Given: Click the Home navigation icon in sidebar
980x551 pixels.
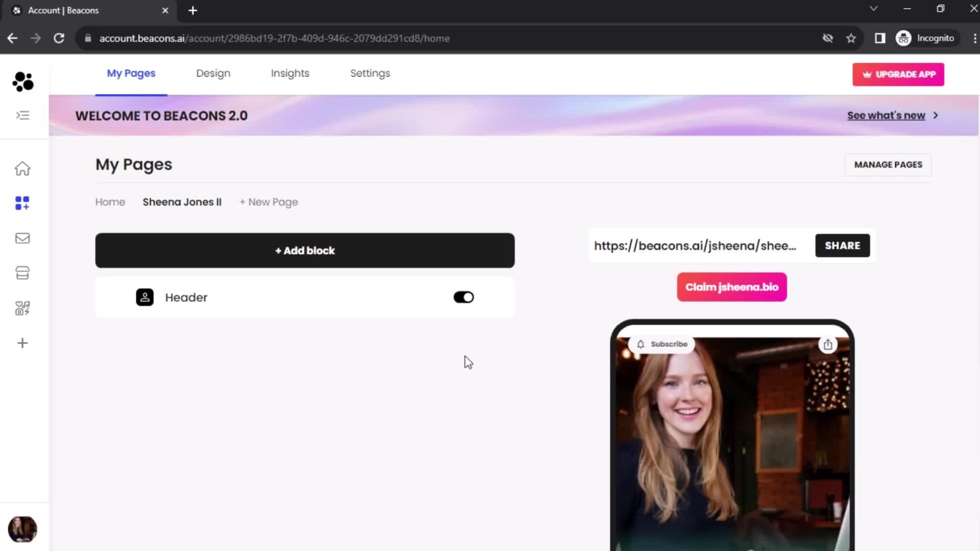Looking at the screenshot, I should (x=22, y=168).
